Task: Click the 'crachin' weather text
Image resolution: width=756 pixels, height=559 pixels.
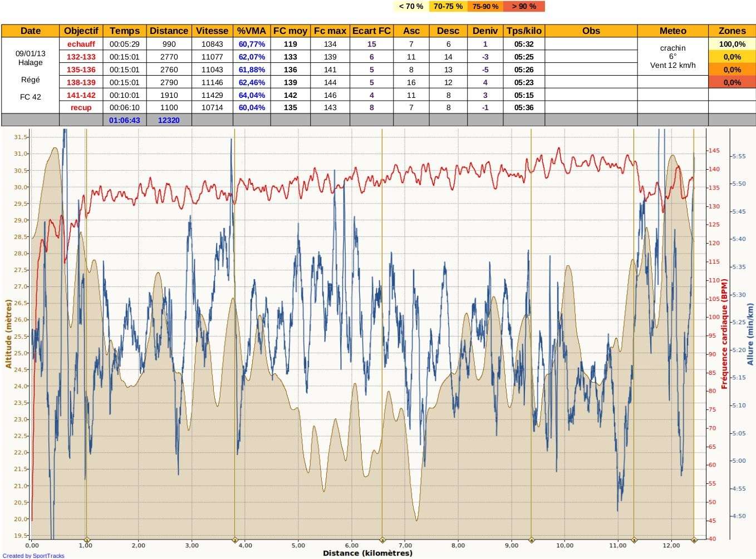Action: tap(672, 48)
